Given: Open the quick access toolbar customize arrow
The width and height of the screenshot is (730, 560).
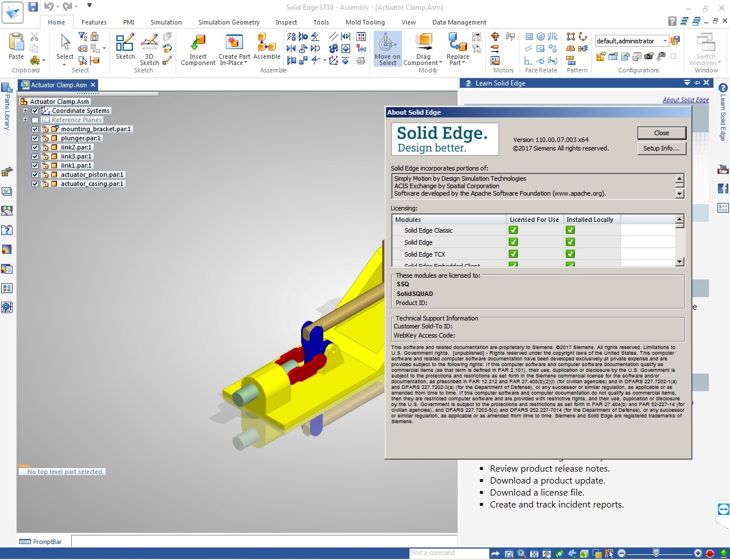Looking at the screenshot, I should [x=90, y=6].
